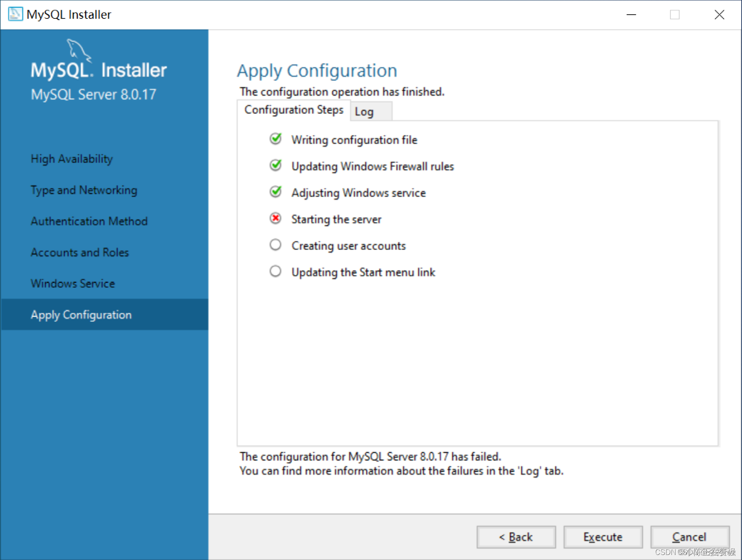The width and height of the screenshot is (742, 560).
Task: Click the Starting the server step label
Action: [x=336, y=219]
